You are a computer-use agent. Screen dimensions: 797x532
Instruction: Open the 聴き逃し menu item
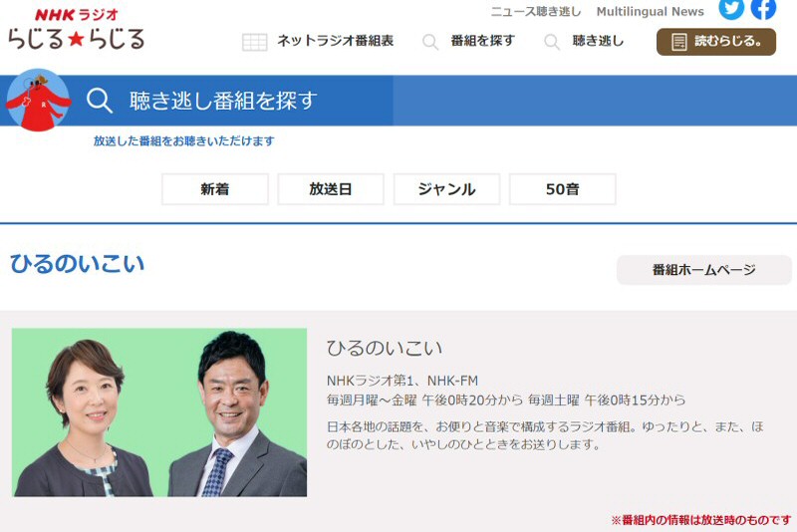[598, 42]
